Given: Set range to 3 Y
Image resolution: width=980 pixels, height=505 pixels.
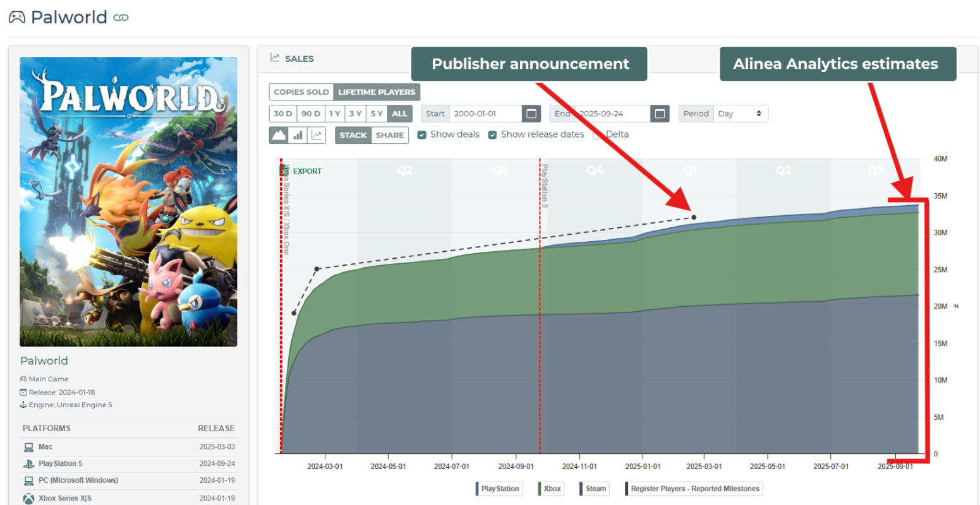Looking at the screenshot, I should tap(356, 114).
